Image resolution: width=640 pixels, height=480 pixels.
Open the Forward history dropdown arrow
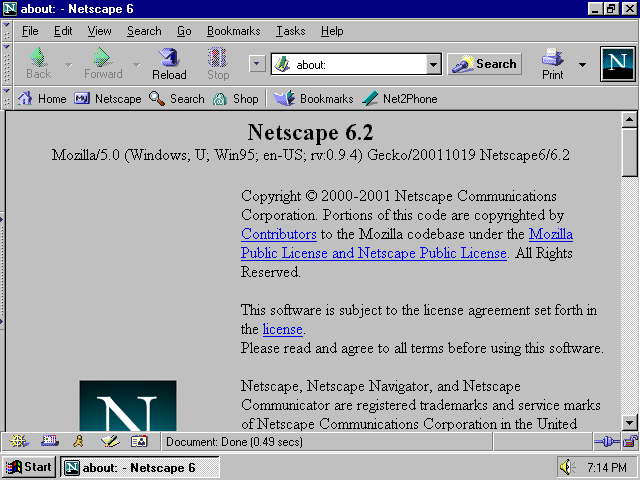tap(136, 64)
